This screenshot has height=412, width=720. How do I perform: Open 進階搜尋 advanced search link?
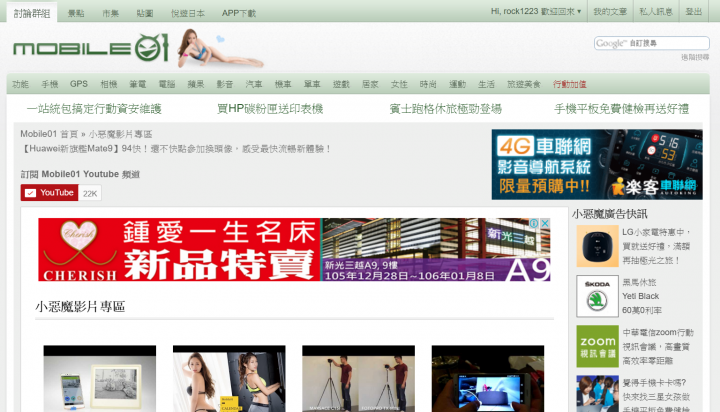(x=695, y=57)
